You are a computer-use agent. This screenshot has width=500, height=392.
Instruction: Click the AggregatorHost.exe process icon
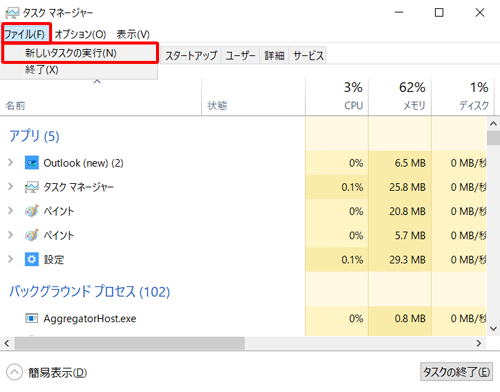click(x=32, y=318)
